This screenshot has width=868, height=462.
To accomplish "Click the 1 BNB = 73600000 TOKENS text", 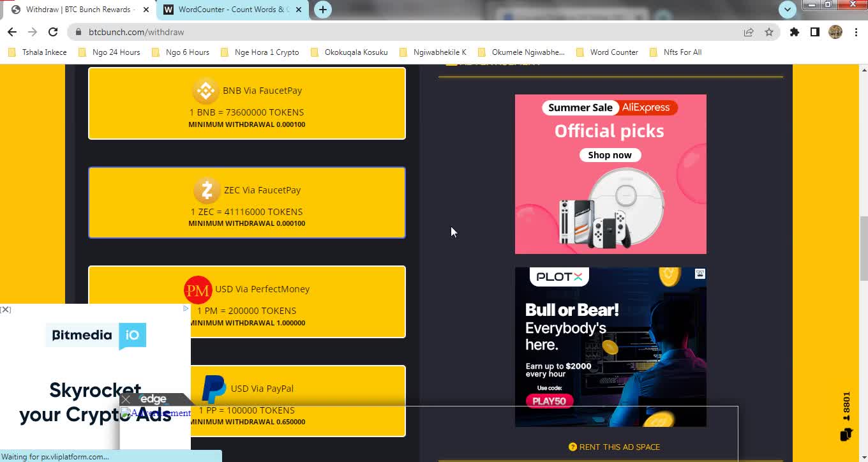I will coord(247,112).
